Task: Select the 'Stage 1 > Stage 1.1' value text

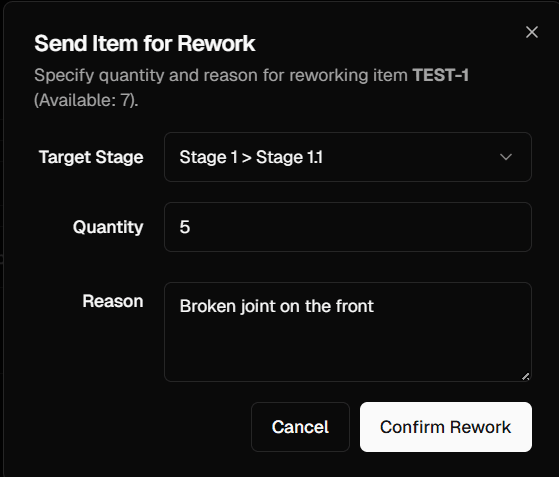Action: 251,157
